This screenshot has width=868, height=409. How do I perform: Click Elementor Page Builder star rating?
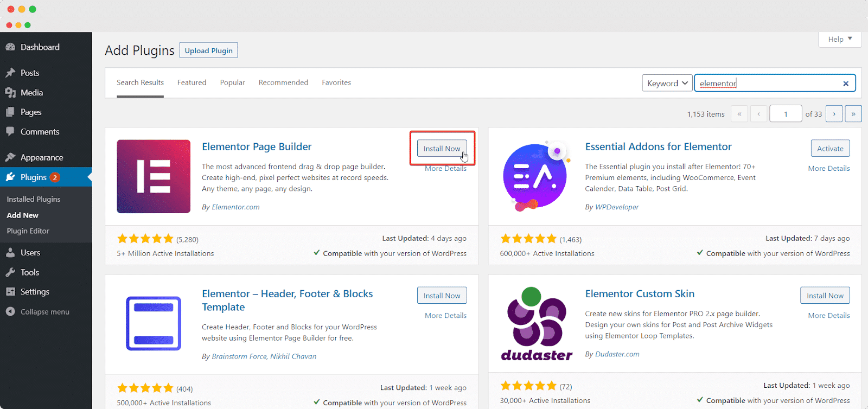click(145, 239)
